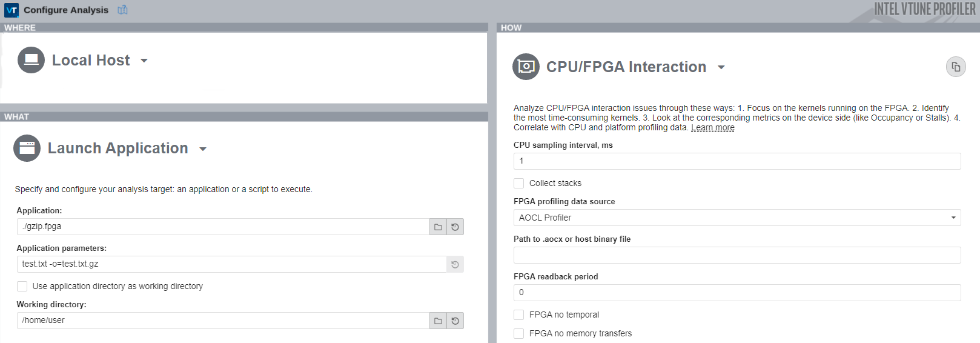Open the Launch Application mode dropdown

(203, 149)
